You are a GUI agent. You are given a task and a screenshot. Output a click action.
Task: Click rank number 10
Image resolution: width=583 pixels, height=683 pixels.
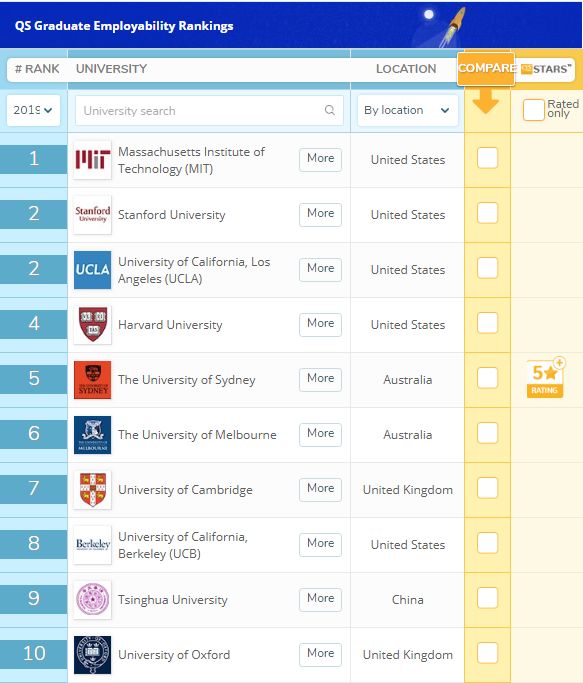(x=34, y=653)
